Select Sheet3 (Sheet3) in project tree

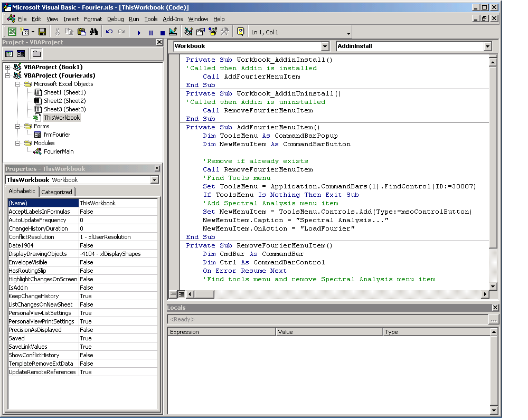click(64, 109)
